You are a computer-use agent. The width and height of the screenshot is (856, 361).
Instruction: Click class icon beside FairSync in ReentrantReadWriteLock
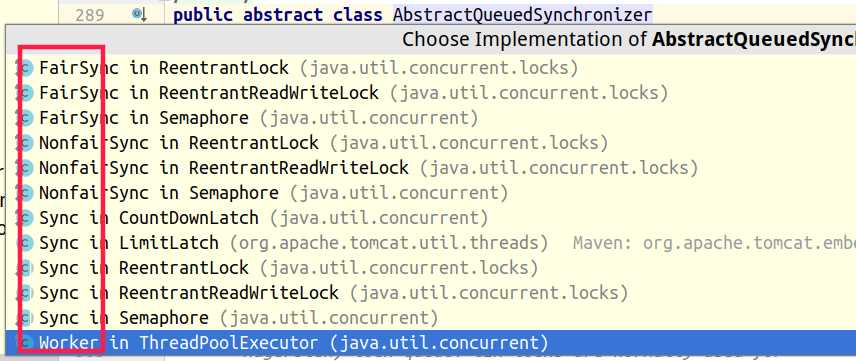pyautogui.click(x=25, y=93)
